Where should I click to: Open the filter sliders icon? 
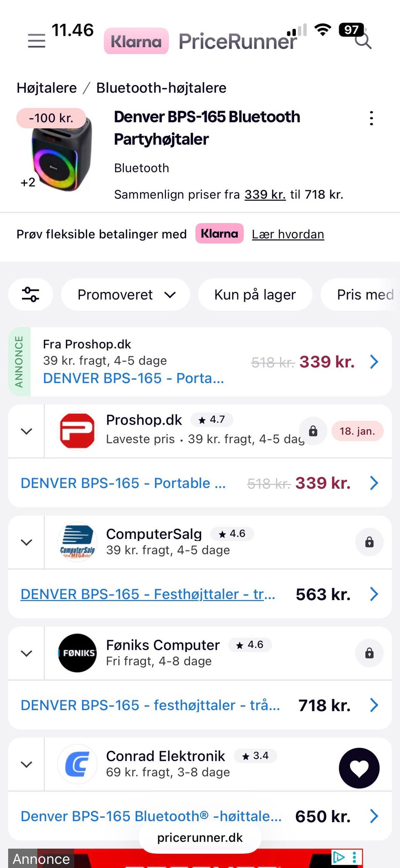click(30, 294)
